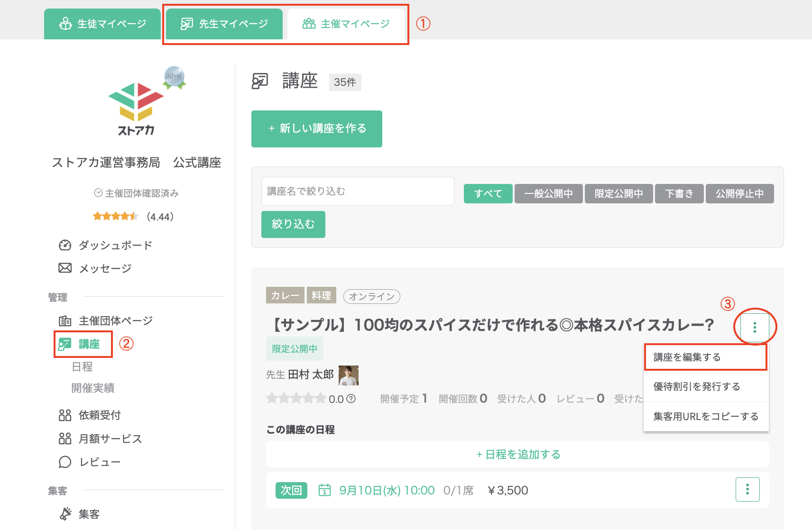Toggle the 下書き status filter

point(679,193)
